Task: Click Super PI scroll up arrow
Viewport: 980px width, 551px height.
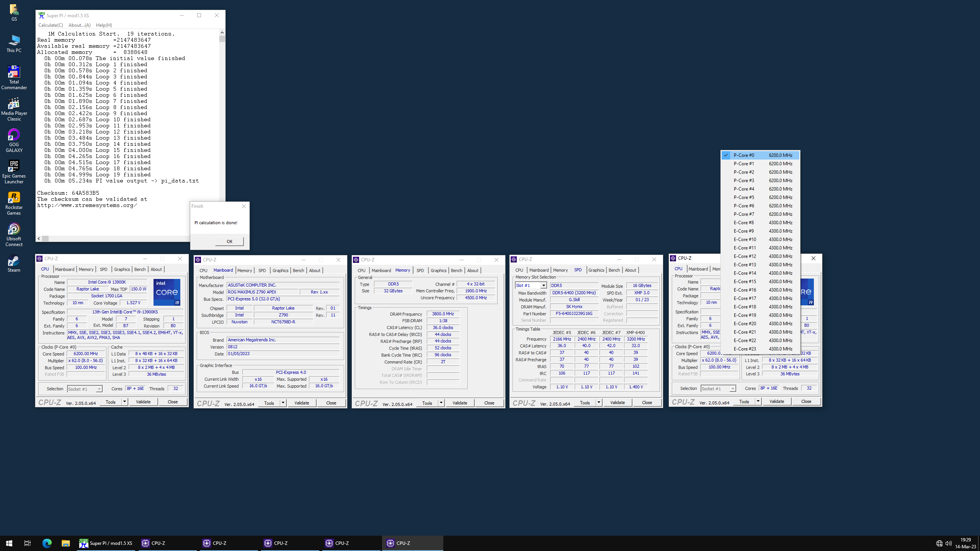Action: pyautogui.click(x=222, y=33)
